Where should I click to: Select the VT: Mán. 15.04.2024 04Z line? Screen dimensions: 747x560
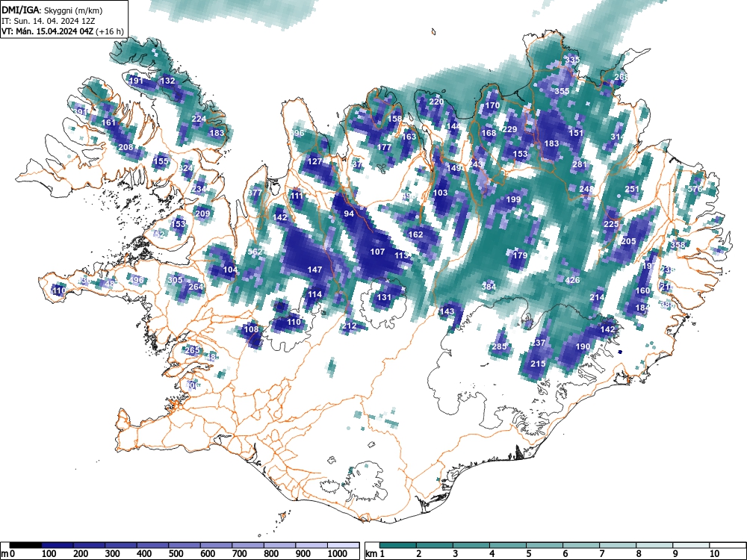(x=63, y=31)
